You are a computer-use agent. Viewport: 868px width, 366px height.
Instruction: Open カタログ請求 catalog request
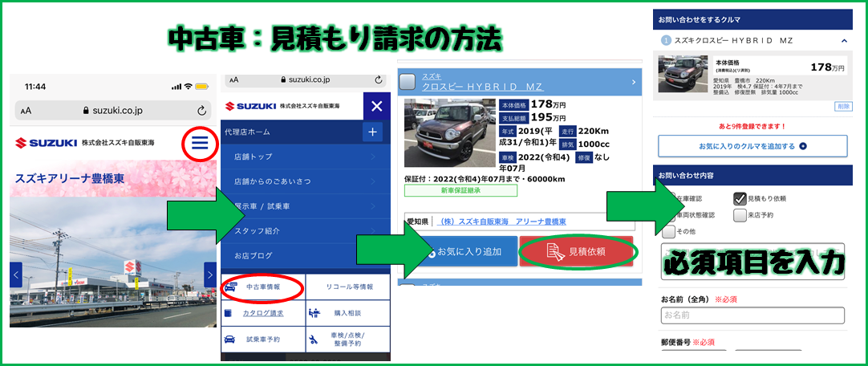[263, 313]
